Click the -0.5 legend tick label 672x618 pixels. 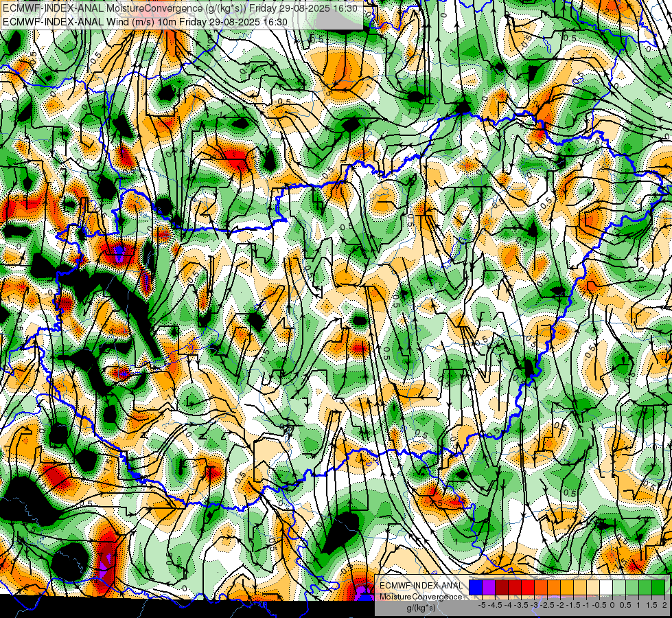coord(599,605)
